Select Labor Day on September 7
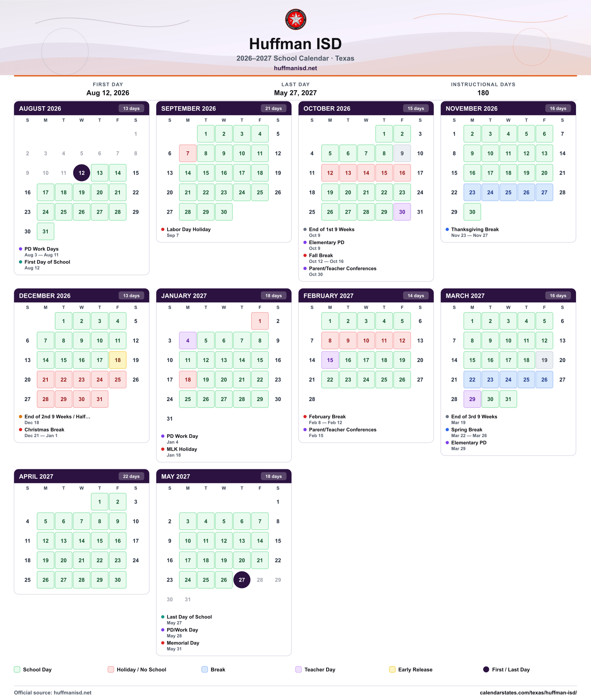Screen dimensions: 591x700 (187, 153)
